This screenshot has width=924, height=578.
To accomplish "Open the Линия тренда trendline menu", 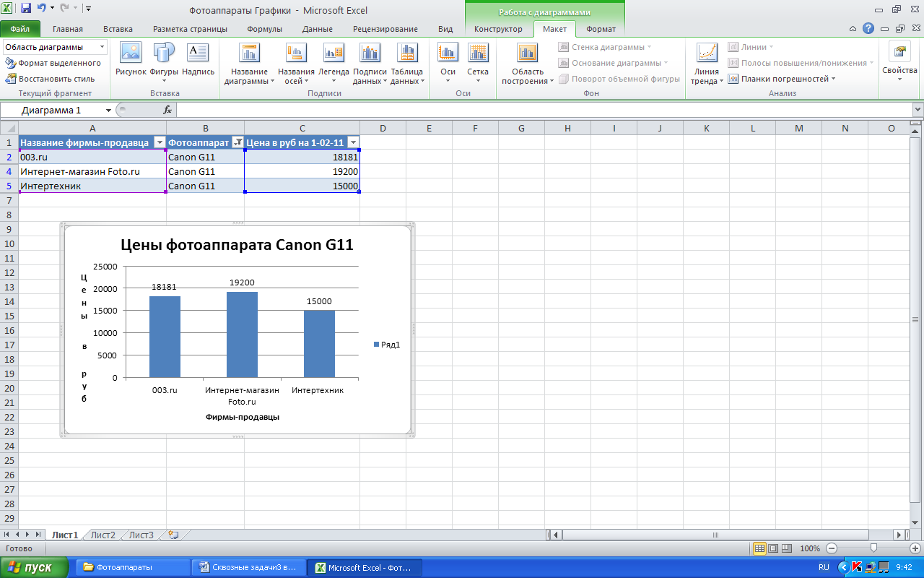I will point(707,64).
